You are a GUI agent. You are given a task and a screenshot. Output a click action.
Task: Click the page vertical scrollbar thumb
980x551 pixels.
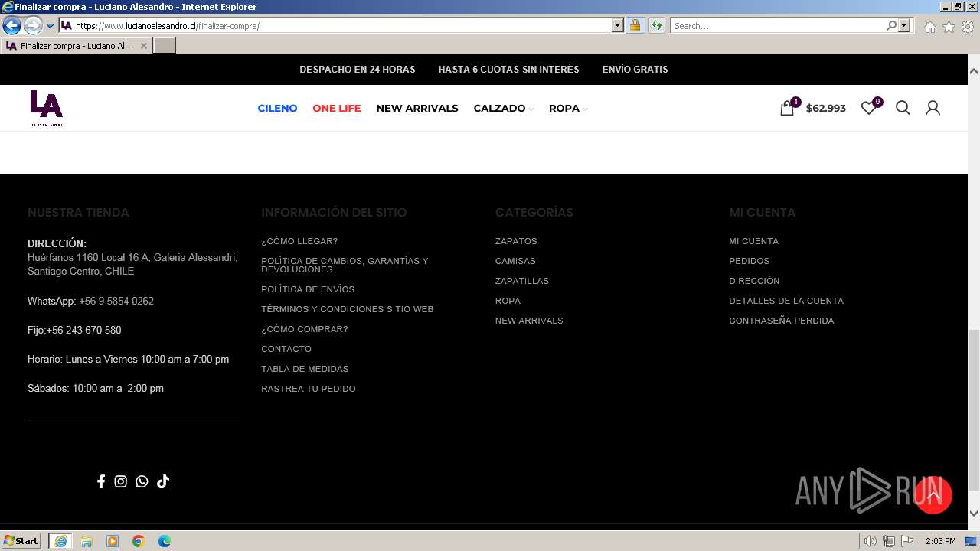click(x=973, y=409)
